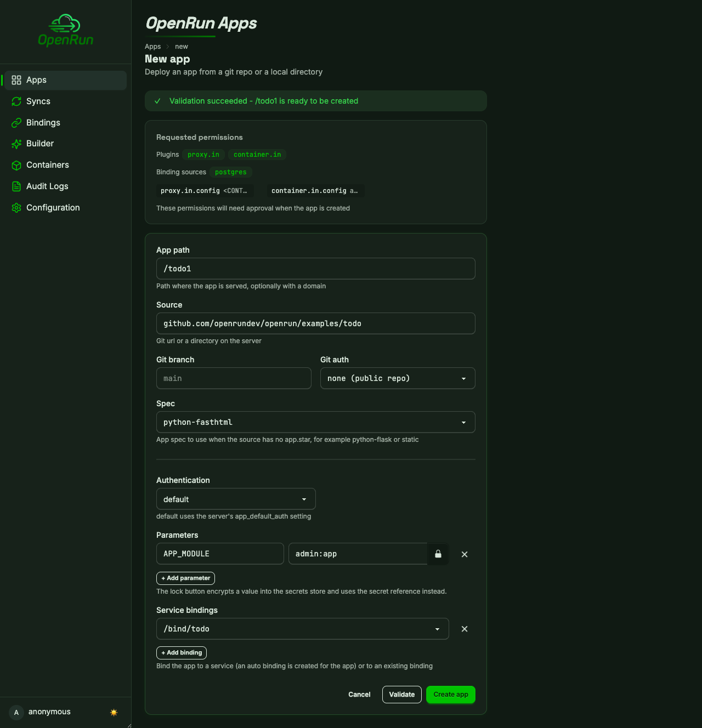
Task: Focus the App path input field
Action: (316, 269)
